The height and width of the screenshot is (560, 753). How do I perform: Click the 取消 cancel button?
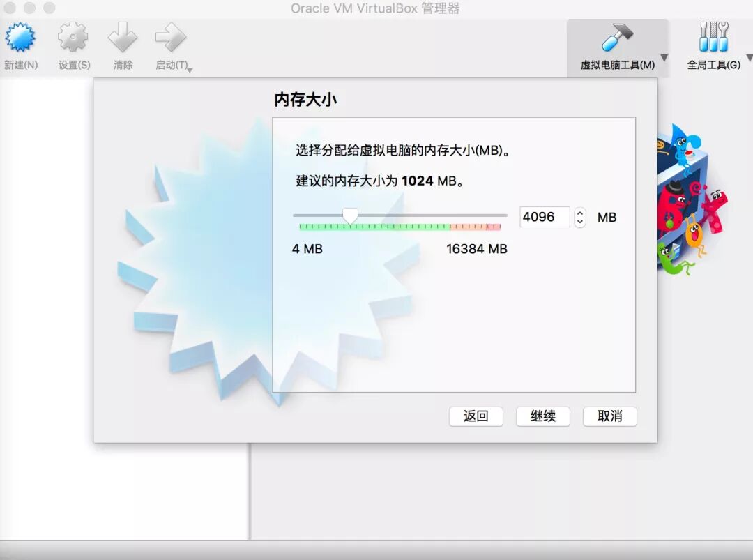tap(609, 416)
